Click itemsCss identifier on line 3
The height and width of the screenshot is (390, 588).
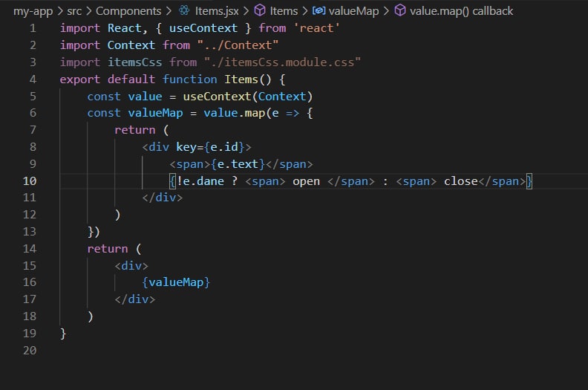tap(134, 62)
